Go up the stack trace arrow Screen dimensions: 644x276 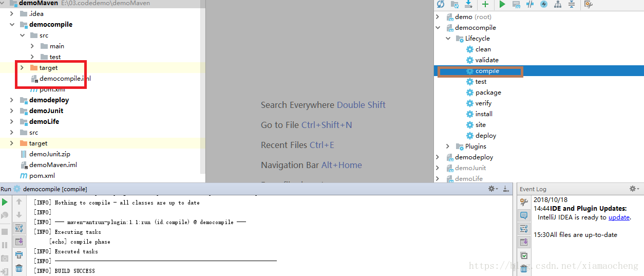coord(19,202)
